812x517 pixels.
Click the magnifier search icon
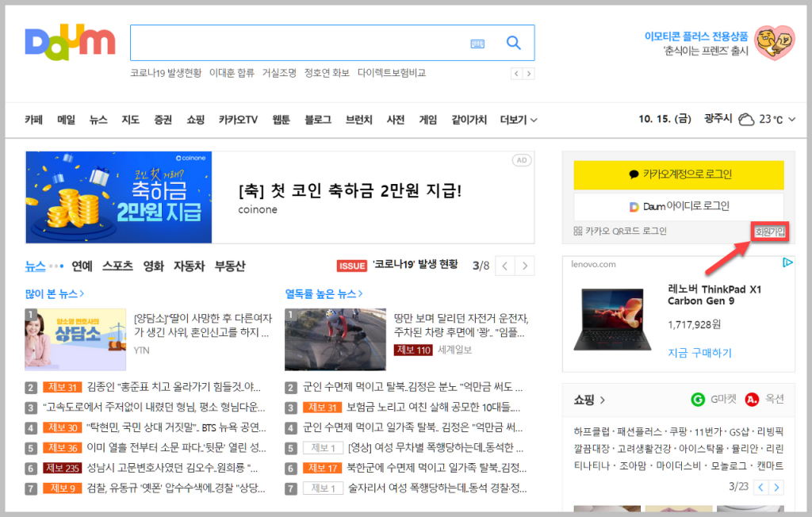(x=513, y=43)
